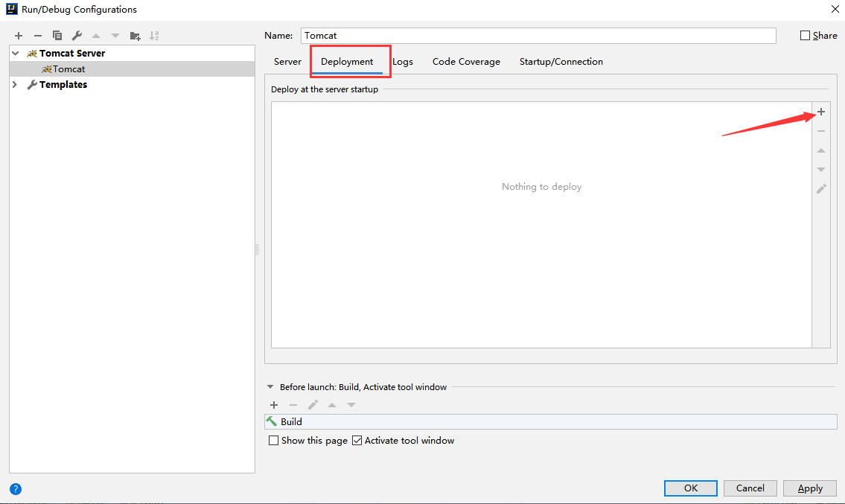Click the Cancel button
Viewport: 845px width, 504px height.
click(750, 488)
